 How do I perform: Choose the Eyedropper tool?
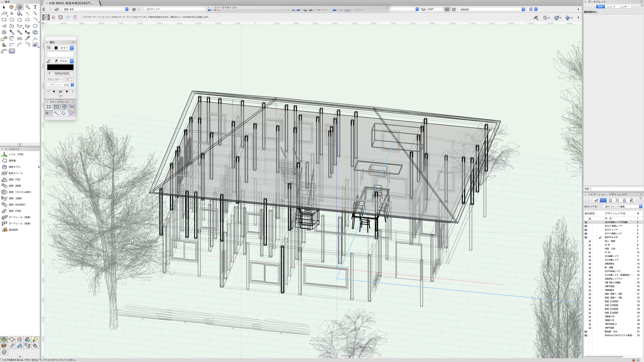coord(12,32)
